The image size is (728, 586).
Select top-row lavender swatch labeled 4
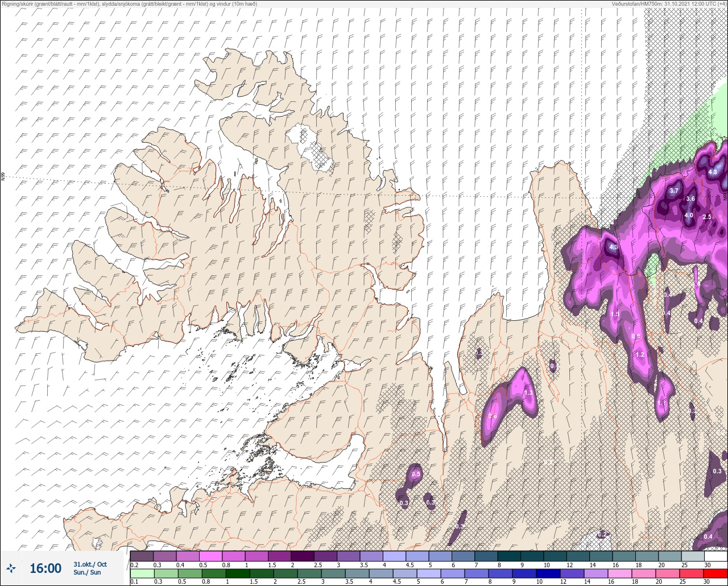[394, 556]
